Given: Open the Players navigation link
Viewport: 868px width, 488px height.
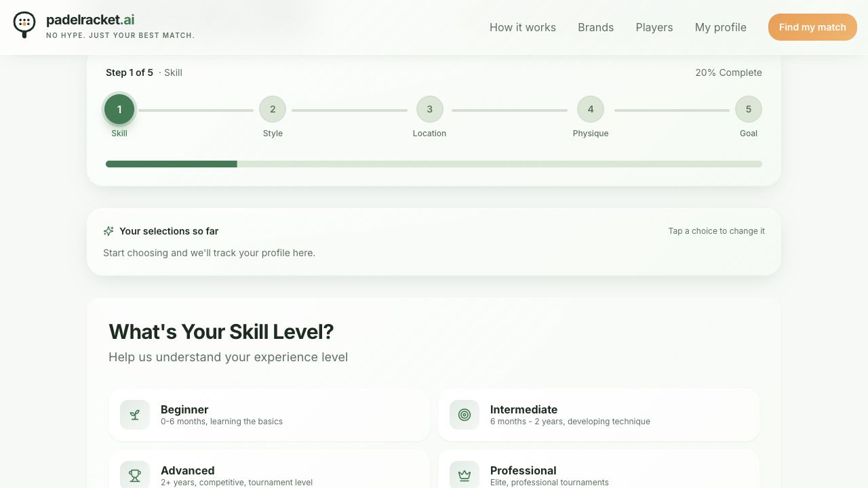Looking at the screenshot, I should (654, 27).
